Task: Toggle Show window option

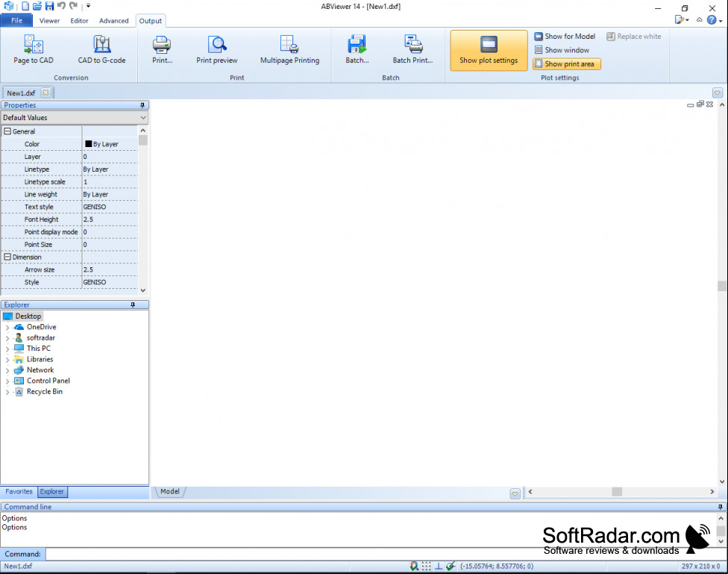Action: 562,50
